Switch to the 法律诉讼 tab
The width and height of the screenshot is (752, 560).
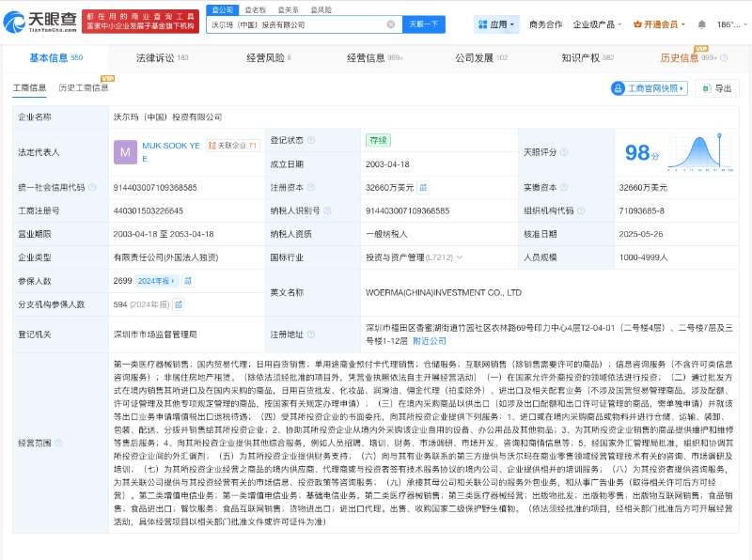[x=162, y=58]
